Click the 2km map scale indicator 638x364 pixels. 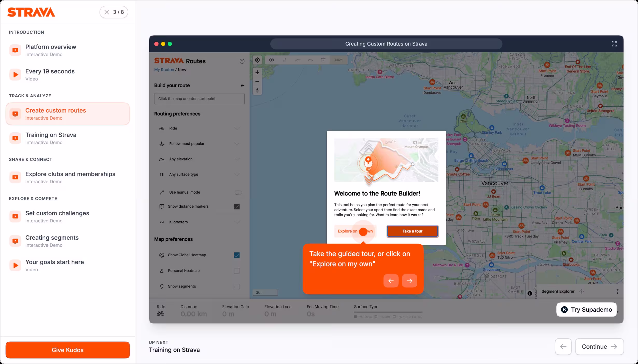tap(265, 293)
